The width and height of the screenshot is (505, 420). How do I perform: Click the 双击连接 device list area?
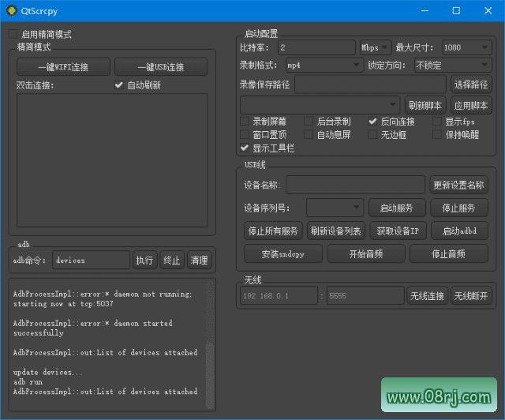pyautogui.click(x=112, y=160)
